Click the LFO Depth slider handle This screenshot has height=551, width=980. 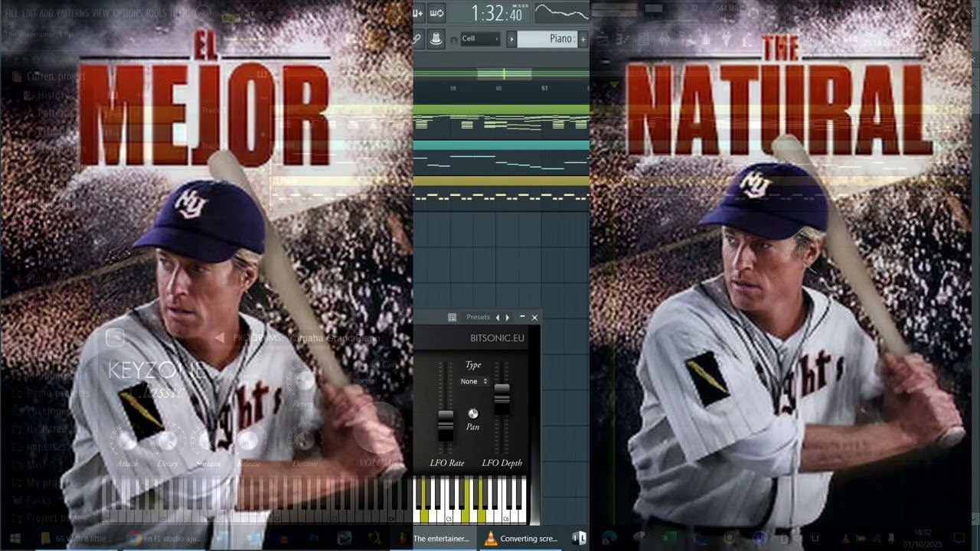(501, 399)
